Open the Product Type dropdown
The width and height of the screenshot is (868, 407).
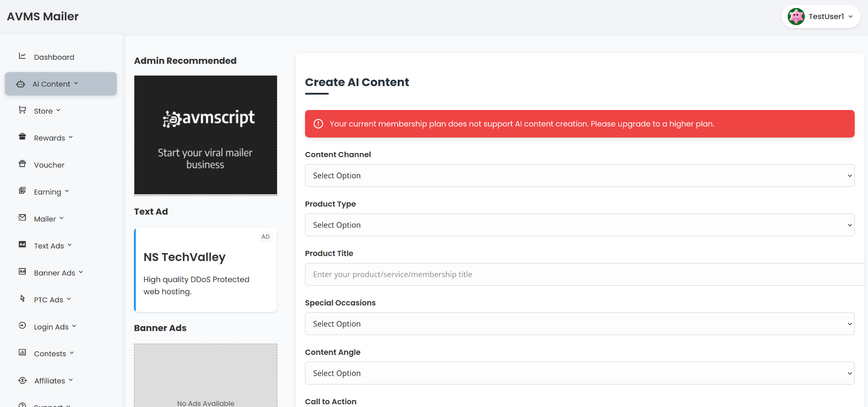tap(579, 225)
